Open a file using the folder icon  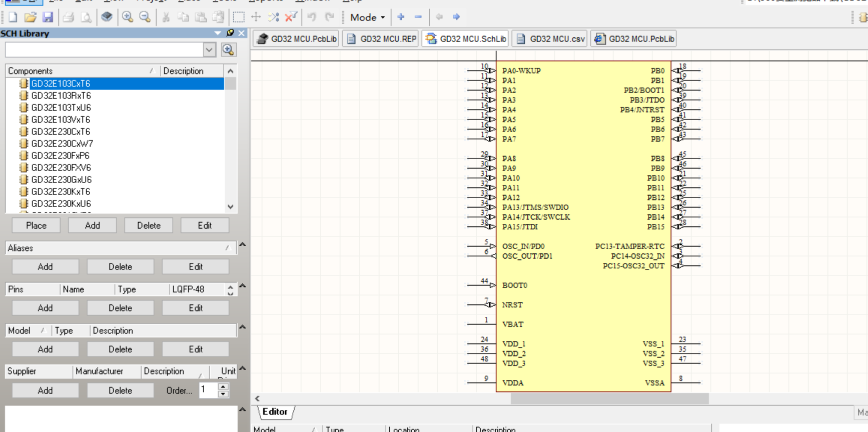click(30, 17)
